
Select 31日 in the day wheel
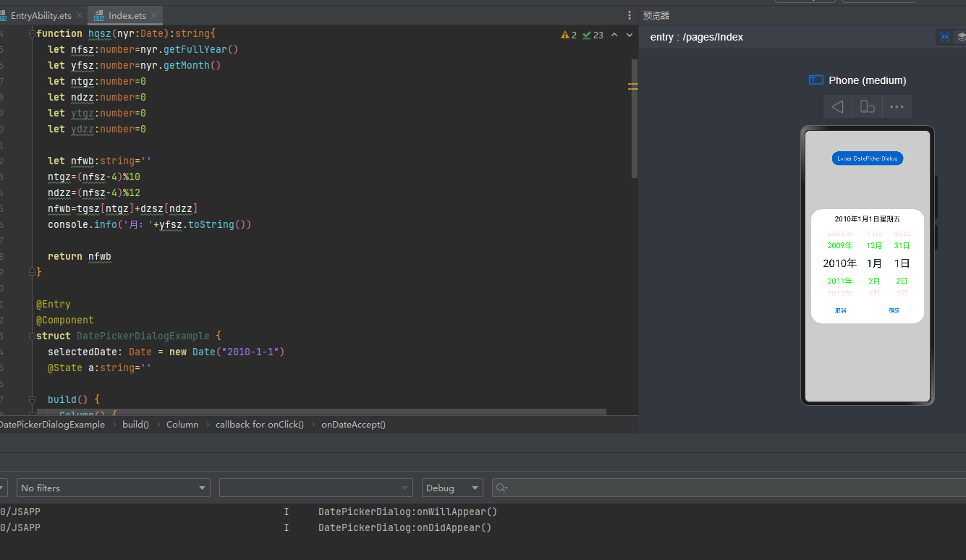click(x=902, y=246)
